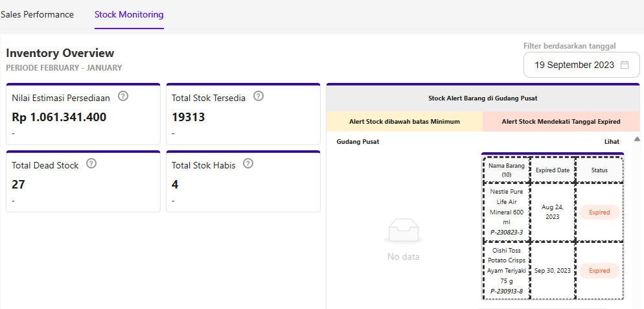Click the Status column header
This screenshot has height=309, width=644.
click(599, 170)
